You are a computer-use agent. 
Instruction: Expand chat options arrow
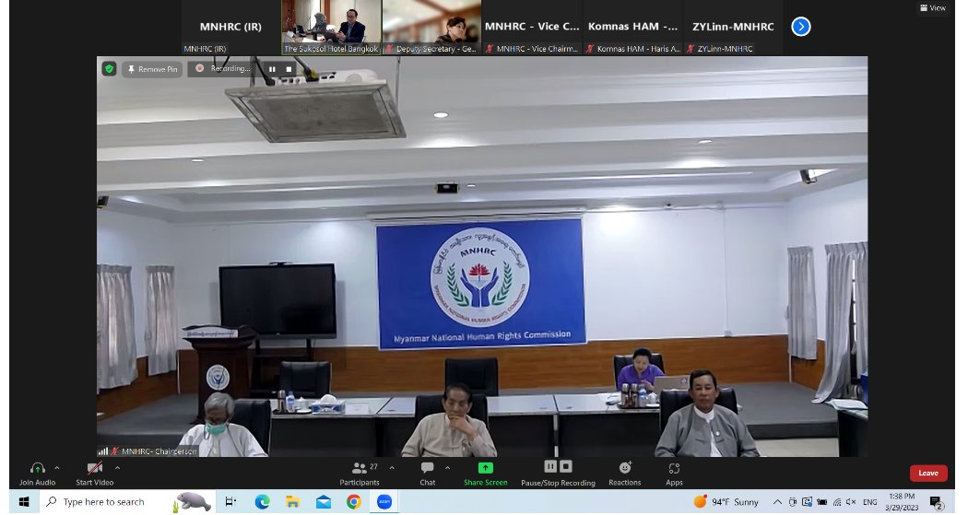point(447,468)
